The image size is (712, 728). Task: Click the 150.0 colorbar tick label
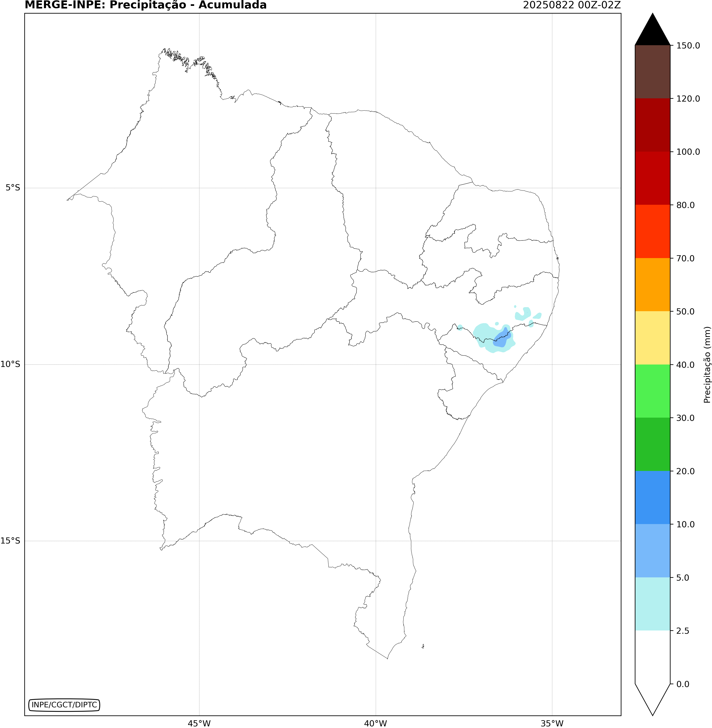[688, 46]
